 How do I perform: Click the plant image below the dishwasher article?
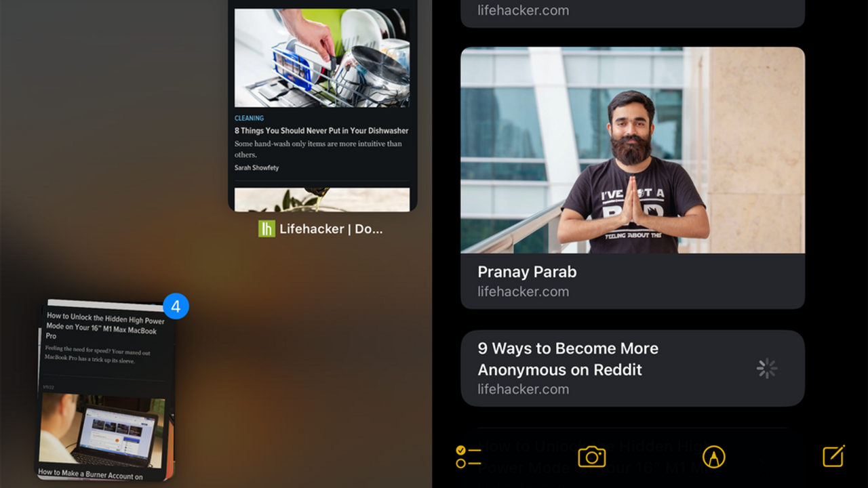point(322,199)
